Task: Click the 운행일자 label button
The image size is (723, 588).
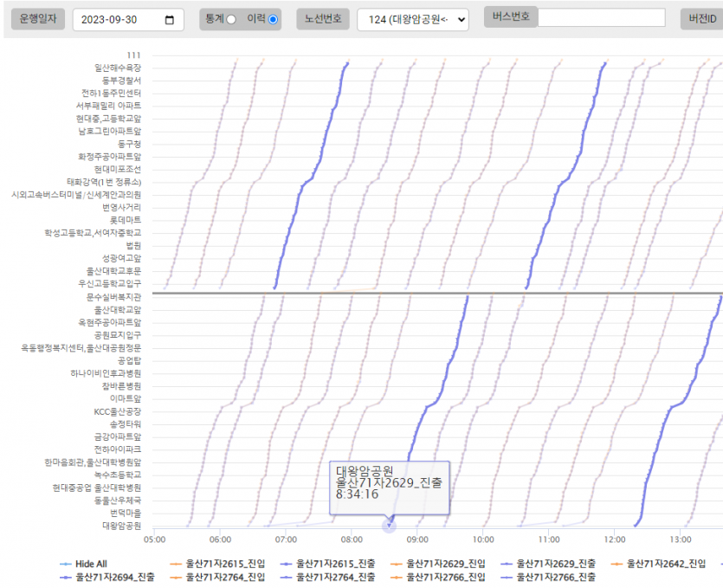Action: click(36, 19)
